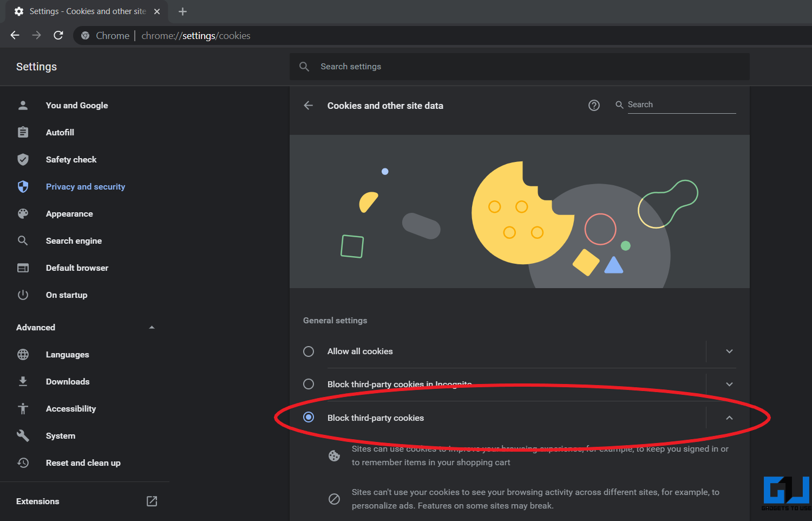The height and width of the screenshot is (521, 812).
Task: Select the Settings - Cookies tab
Action: click(x=87, y=11)
